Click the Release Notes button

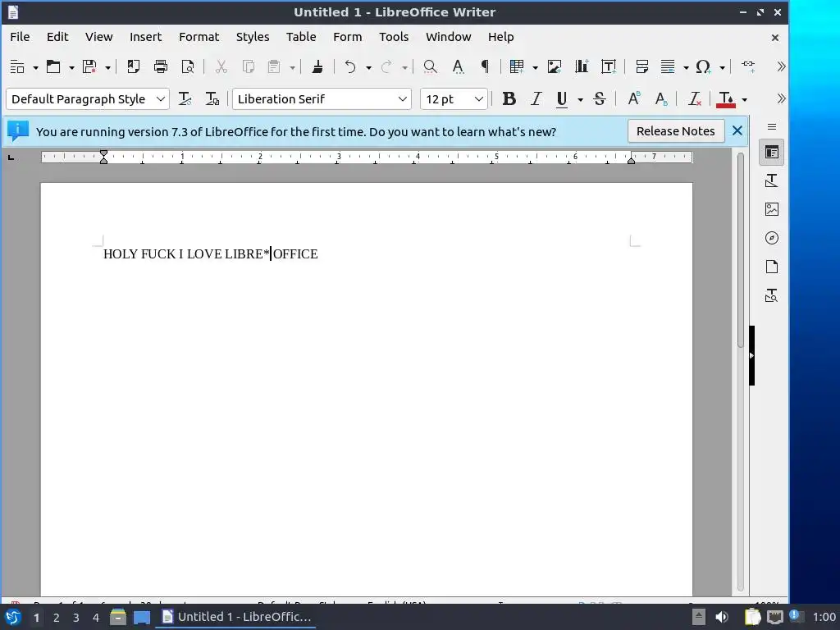pos(676,131)
